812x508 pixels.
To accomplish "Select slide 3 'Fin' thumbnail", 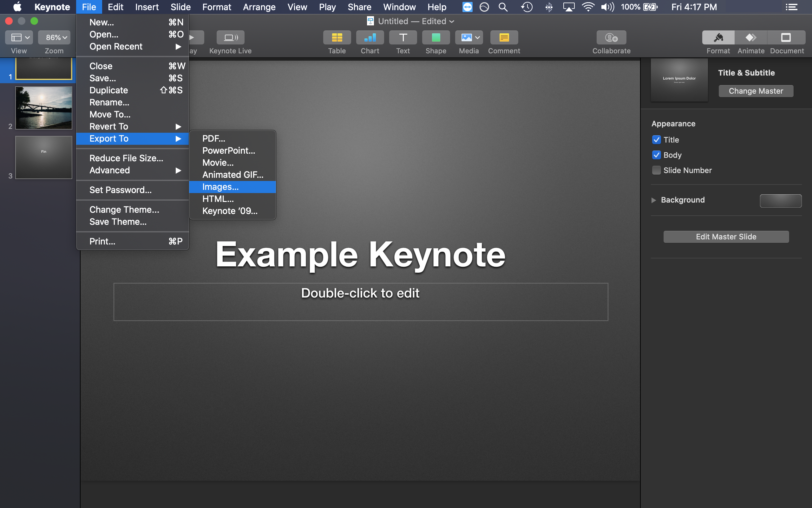I will point(44,157).
